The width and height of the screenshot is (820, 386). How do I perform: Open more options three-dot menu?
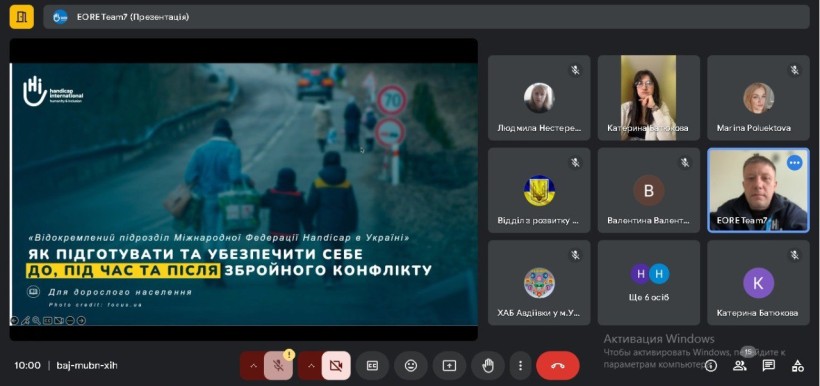point(520,366)
